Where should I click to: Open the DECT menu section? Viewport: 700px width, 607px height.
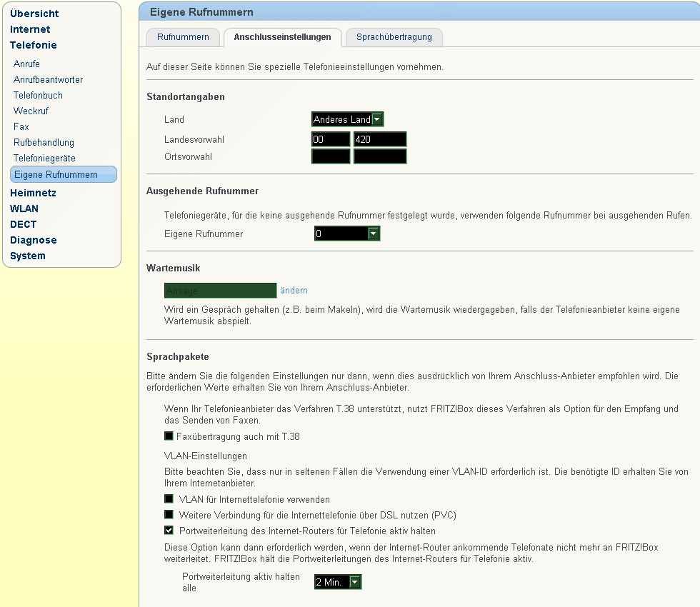tap(23, 224)
